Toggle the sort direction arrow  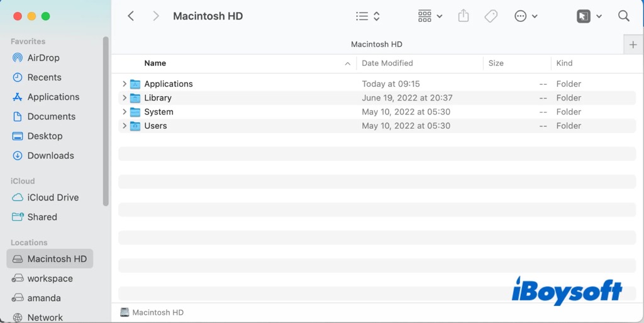(x=347, y=63)
